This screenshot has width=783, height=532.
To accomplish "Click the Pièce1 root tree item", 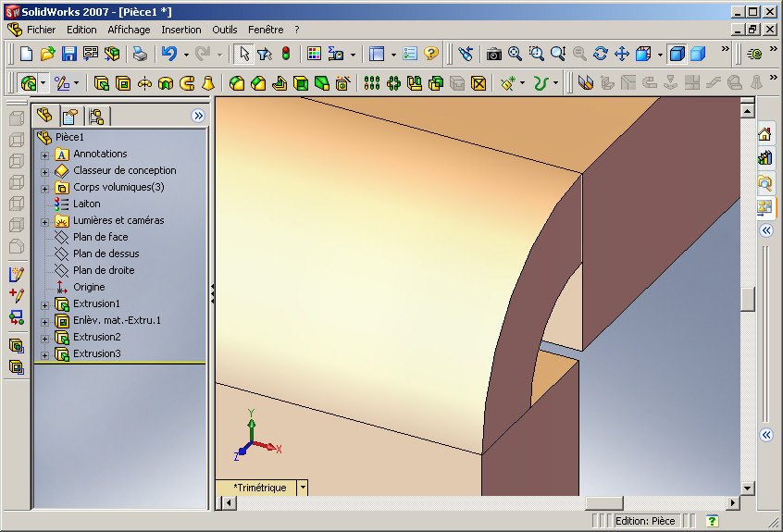I will click(69, 137).
